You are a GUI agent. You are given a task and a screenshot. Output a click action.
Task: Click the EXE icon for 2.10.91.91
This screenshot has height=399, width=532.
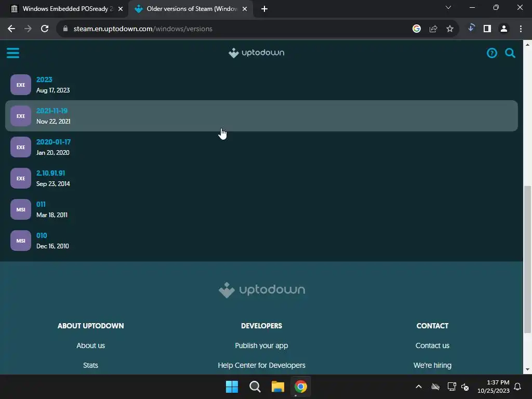click(x=21, y=179)
